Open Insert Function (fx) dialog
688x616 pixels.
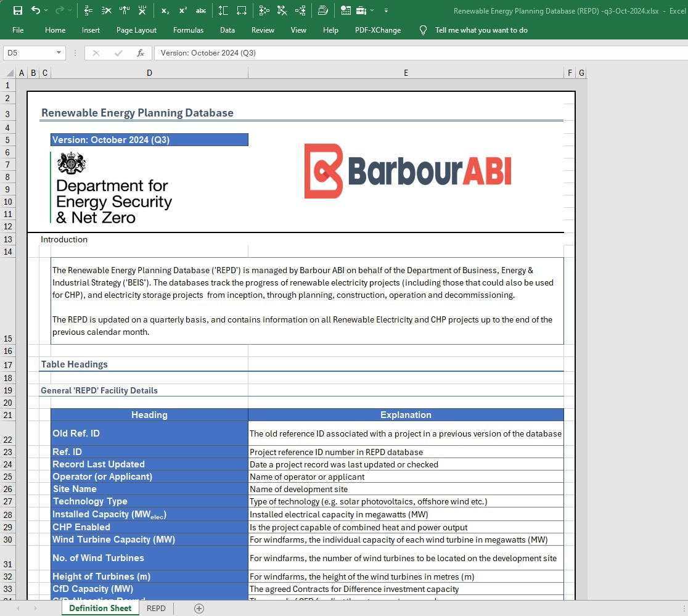[141, 53]
